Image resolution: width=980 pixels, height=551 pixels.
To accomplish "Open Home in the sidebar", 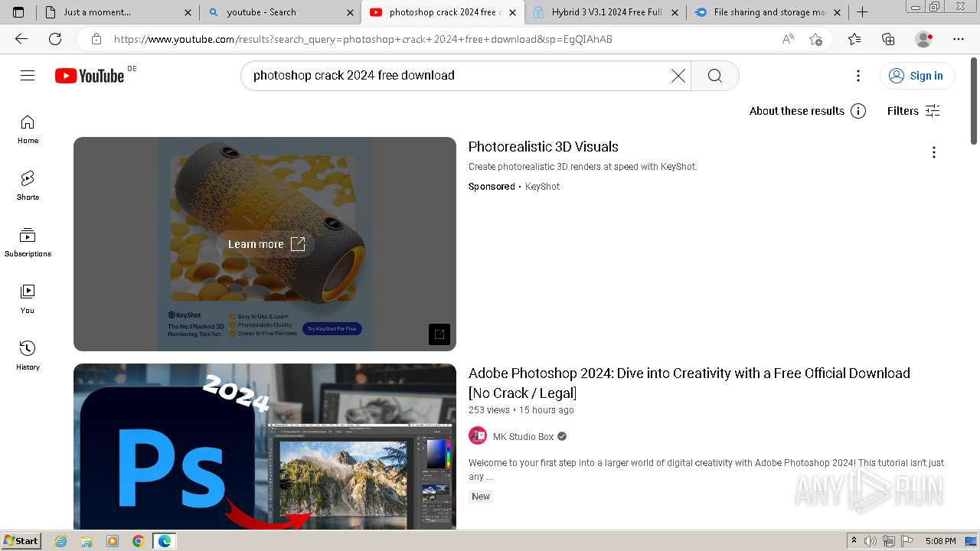I will [28, 129].
